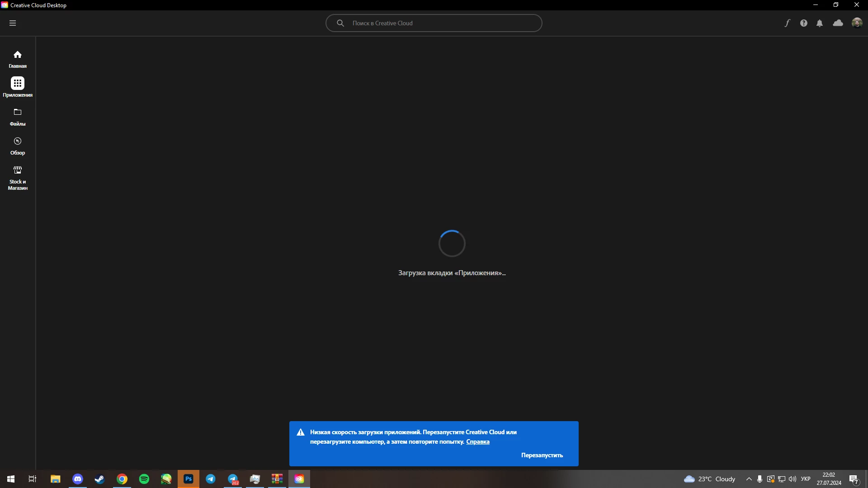Screen dimensions: 868x488
Task: Open user account avatar menu
Action: tap(857, 23)
